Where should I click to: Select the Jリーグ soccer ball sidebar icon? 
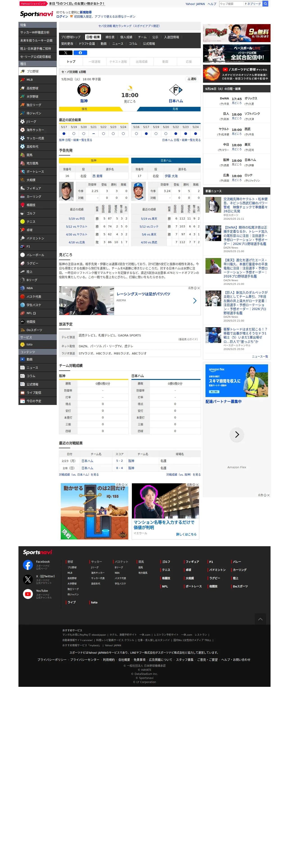point(23,122)
